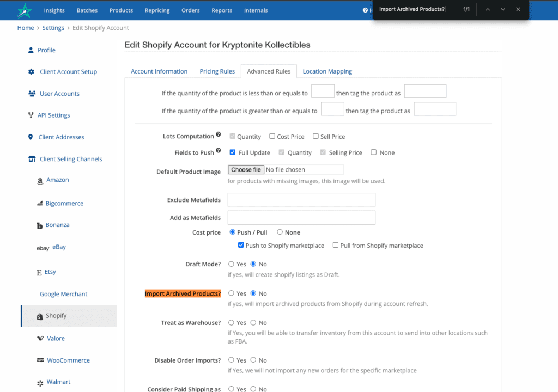This screenshot has height=392, width=558.
Task: Switch to the Pricing Rules tab
Action: (x=217, y=71)
